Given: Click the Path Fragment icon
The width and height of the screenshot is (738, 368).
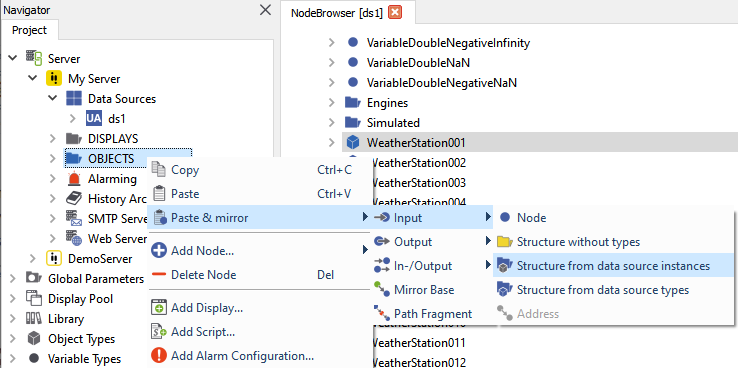Looking at the screenshot, I should (x=382, y=313).
